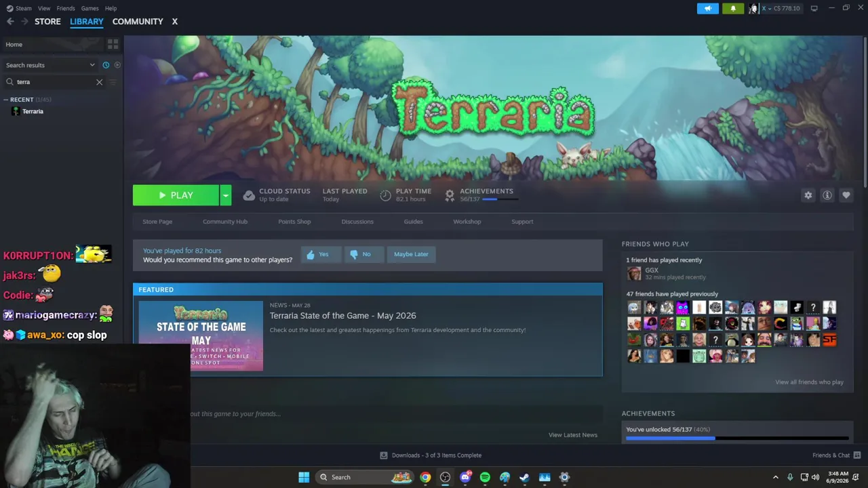Click the Play Time clock icon
This screenshot has height=488, width=868.
[385, 195]
